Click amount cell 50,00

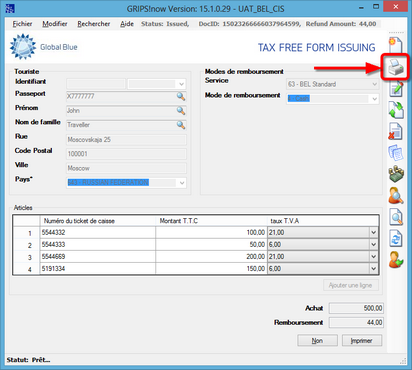211,245
